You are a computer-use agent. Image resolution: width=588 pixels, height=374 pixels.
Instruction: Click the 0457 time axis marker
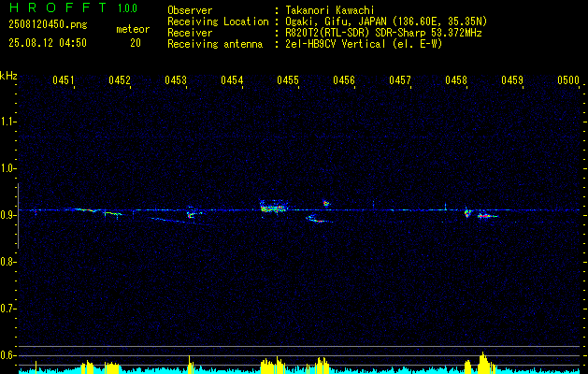[400, 79]
